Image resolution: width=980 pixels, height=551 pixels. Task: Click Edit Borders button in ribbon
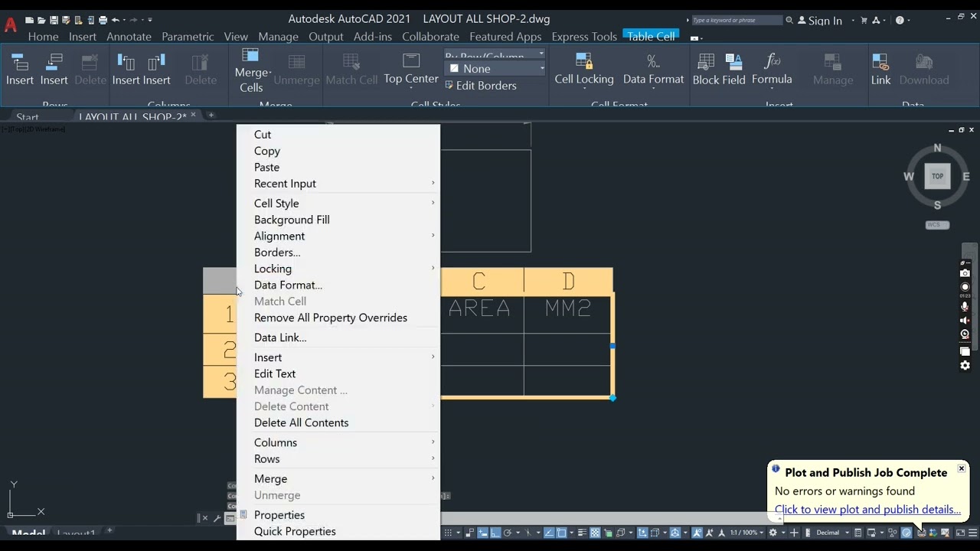click(481, 86)
